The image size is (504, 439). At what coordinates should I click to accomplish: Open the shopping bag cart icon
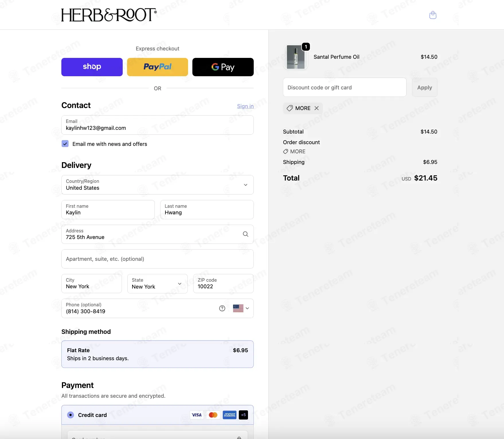point(433,15)
